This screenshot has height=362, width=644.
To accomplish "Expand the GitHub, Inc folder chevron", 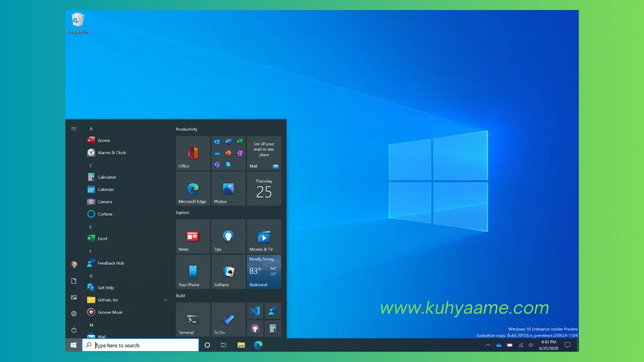I will (166, 300).
